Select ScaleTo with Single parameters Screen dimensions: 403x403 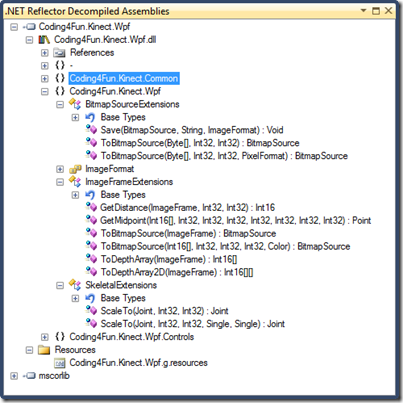[193, 324]
